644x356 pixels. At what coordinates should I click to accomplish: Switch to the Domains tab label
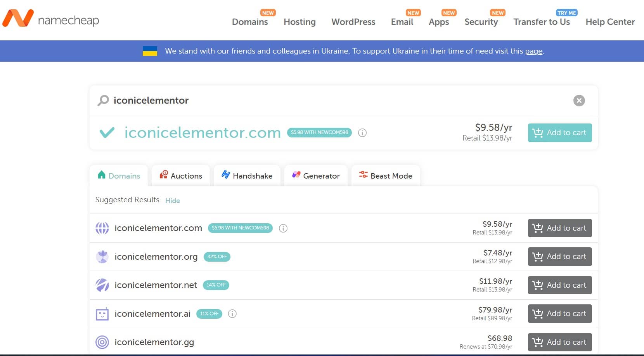(x=124, y=176)
